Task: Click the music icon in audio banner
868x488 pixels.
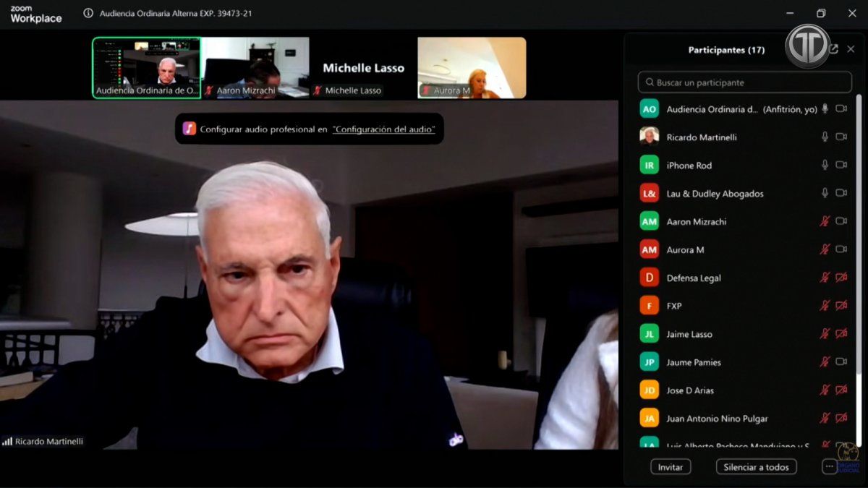Action: (190, 129)
